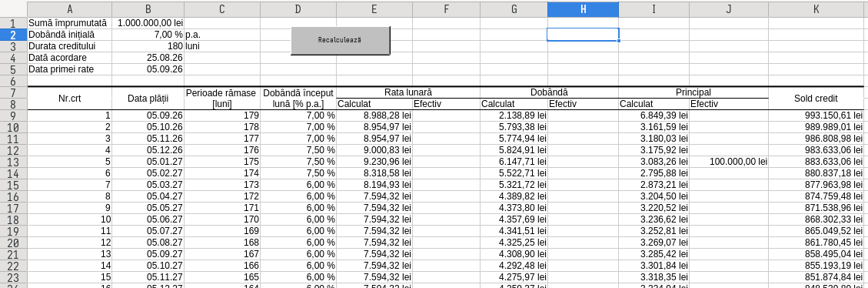Viewport: 868px width, 288px height.
Task: Click the 'p.a.' cell in row 2
Action: 222,35
